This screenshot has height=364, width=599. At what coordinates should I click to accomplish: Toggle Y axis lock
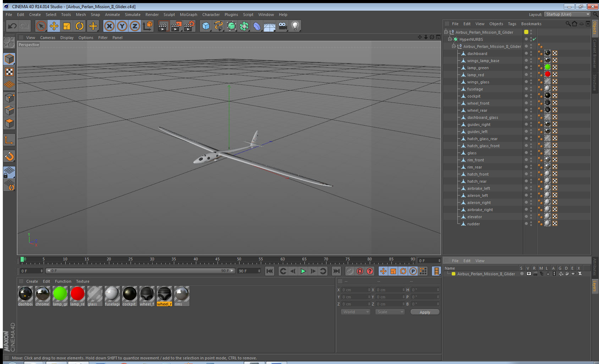point(122,26)
